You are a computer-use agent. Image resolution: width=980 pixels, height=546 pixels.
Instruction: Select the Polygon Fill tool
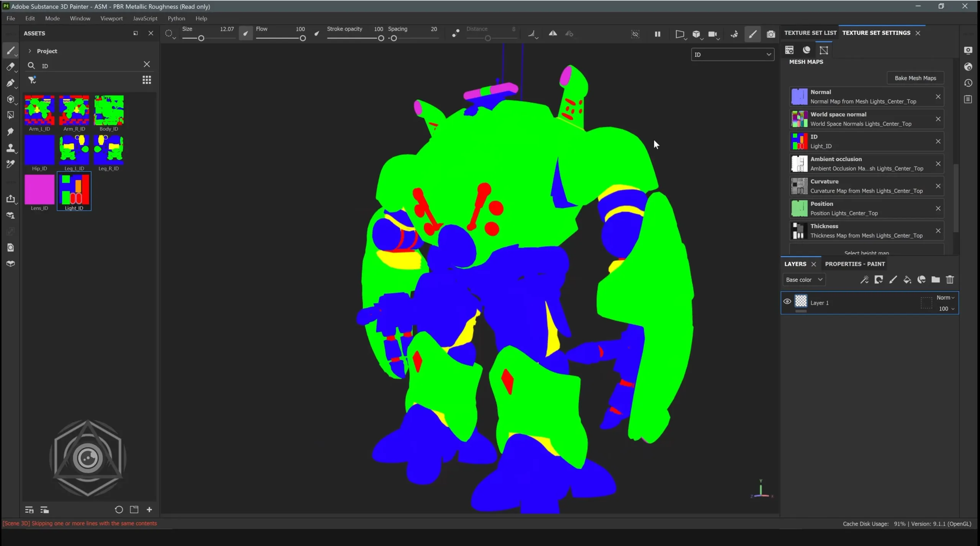(x=11, y=115)
